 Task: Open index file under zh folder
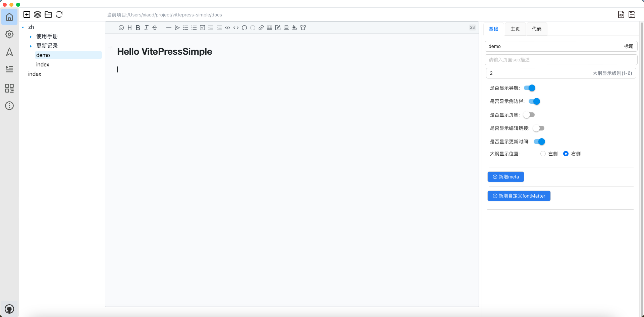click(x=43, y=64)
